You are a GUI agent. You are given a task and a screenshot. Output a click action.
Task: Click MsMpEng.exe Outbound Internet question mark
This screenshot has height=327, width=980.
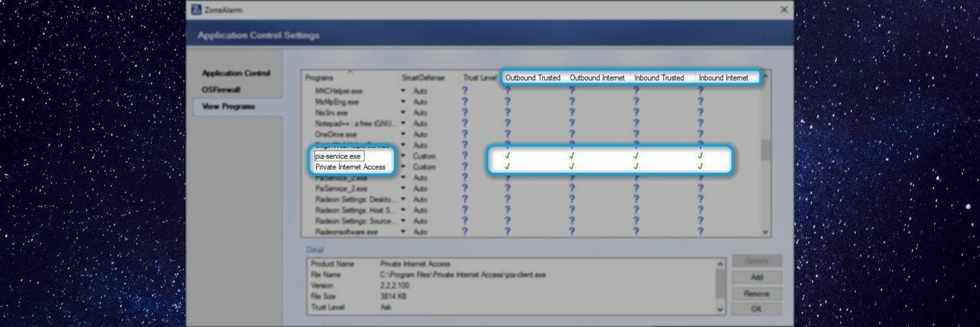pyautogui.click(x=572, y=102)
